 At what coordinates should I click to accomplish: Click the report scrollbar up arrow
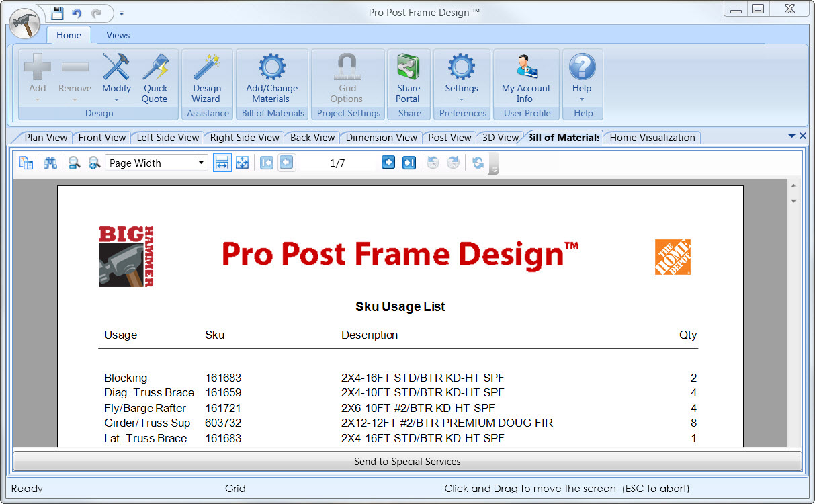(x=793, y=186)
